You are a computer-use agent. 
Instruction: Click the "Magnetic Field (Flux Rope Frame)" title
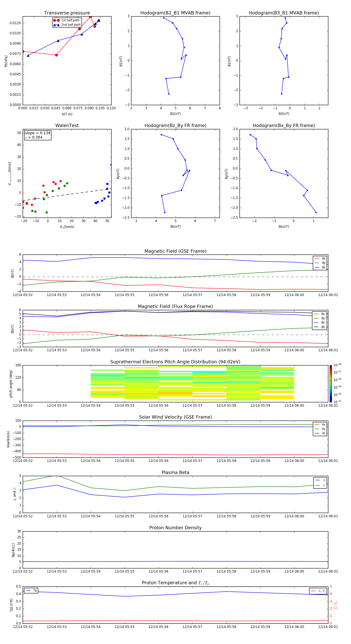click(x=175, y=307)
